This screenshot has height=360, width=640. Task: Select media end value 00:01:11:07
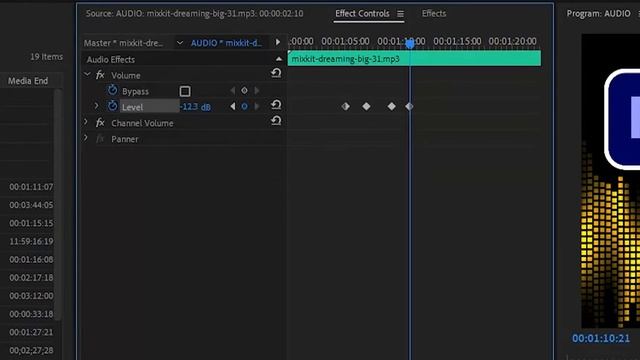tap(31, 187)
